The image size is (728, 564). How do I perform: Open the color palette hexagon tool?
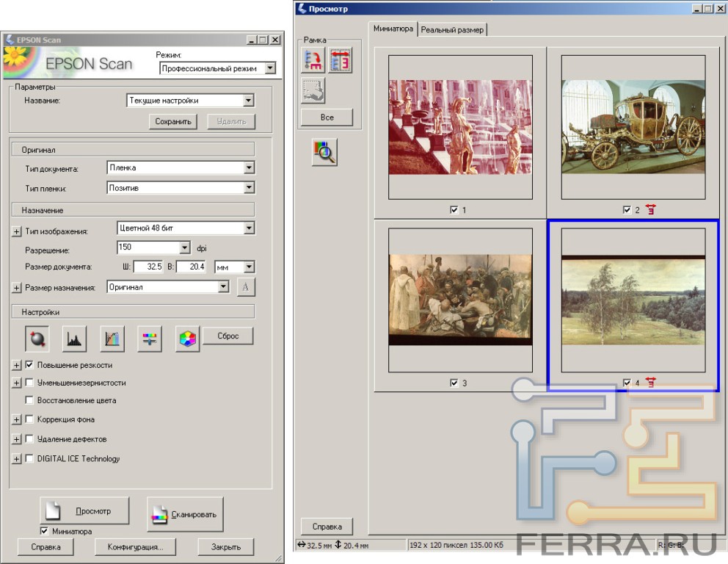(x=188, y=339)
